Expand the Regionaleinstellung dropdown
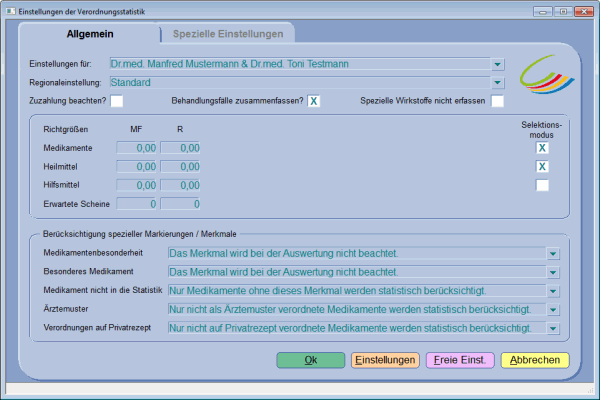This screenshot has height=400, width=600. click(497, 81)
